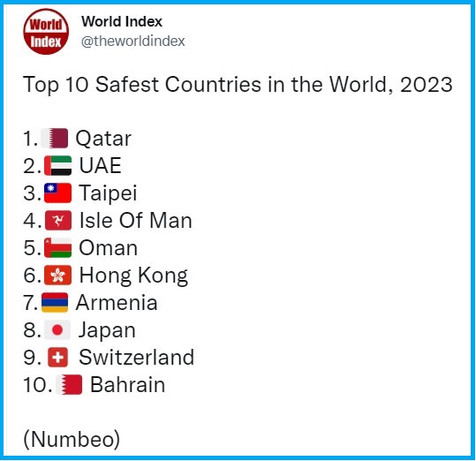
Task: Select the Armenia list entry text
Action: 117,303
